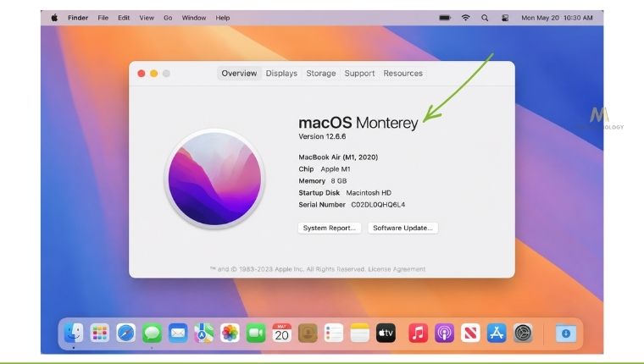Open Notes app in the Dock
This screenshot has height=364, width=644.
click(360, 333)
